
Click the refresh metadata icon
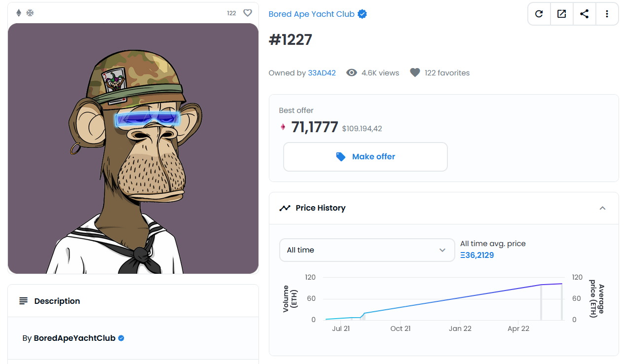tap(539, 14)
